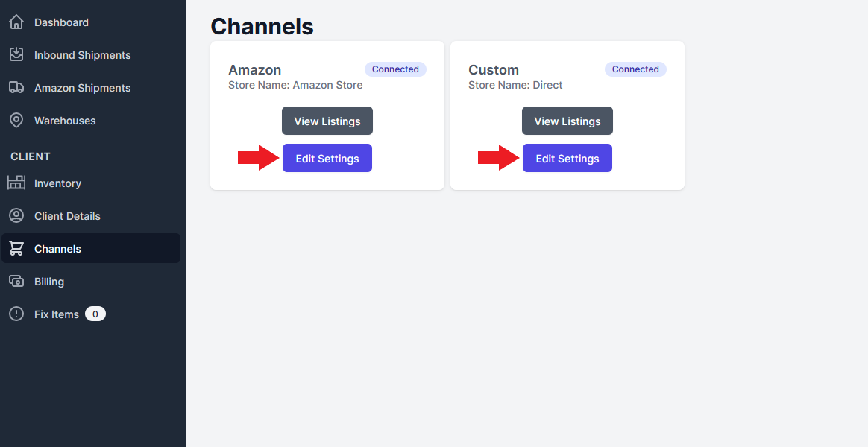Viewport: 868px width, 447px height.
Task: Click the Amazon card title
Action: click(x=254, y=70)
